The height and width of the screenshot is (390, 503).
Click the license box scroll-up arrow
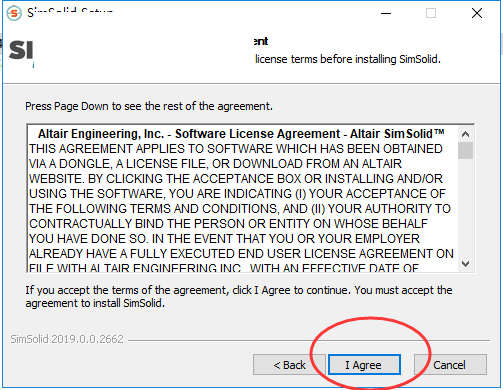465,134
